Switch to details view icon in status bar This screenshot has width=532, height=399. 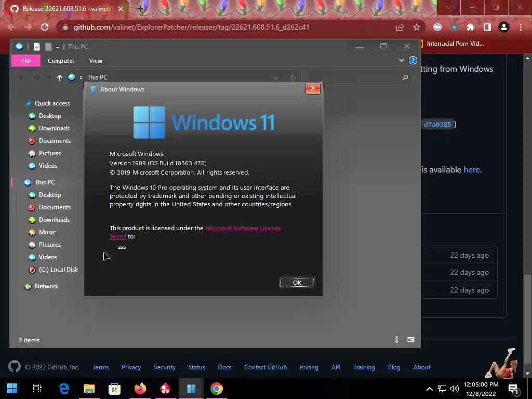(397, 339)
